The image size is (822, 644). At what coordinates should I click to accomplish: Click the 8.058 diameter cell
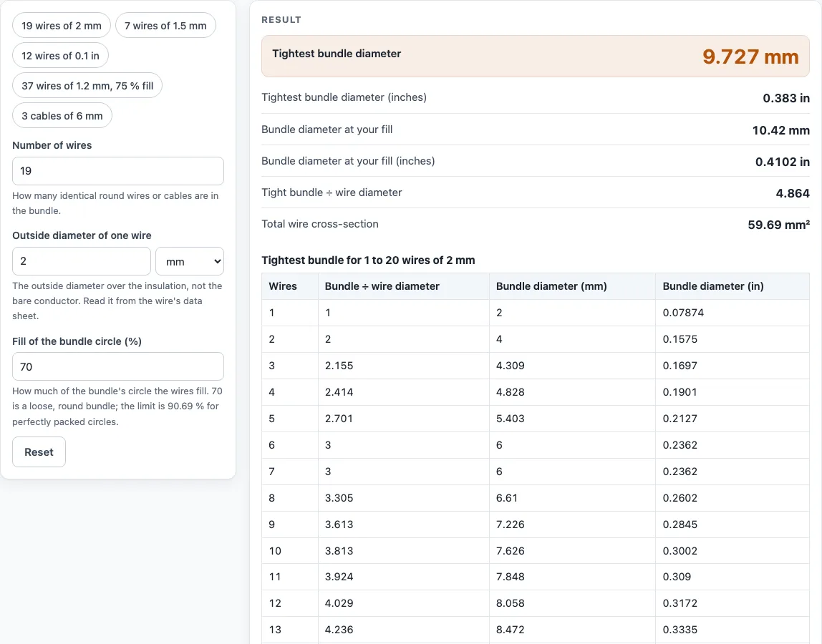[573, 603]
